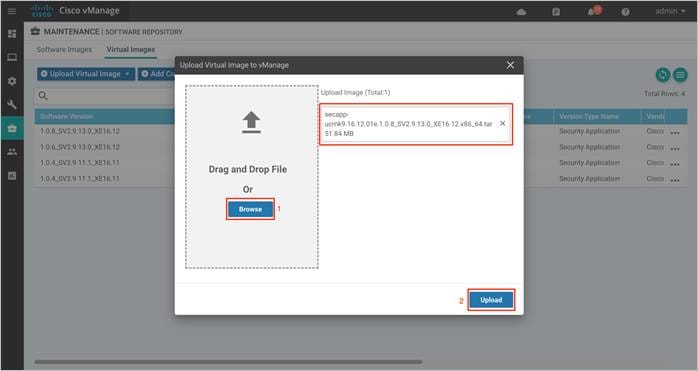Open the green table columns menu icon

(680, 75)
